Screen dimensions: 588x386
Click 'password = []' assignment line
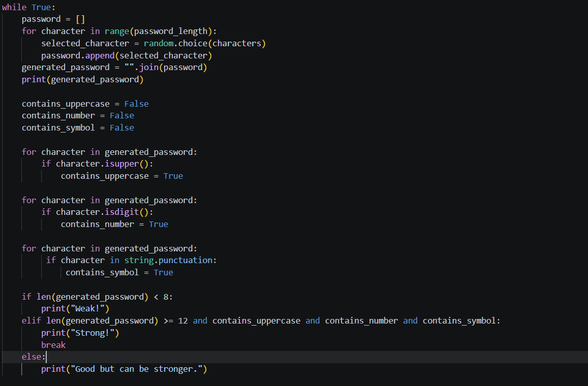(x=53, y=19)
